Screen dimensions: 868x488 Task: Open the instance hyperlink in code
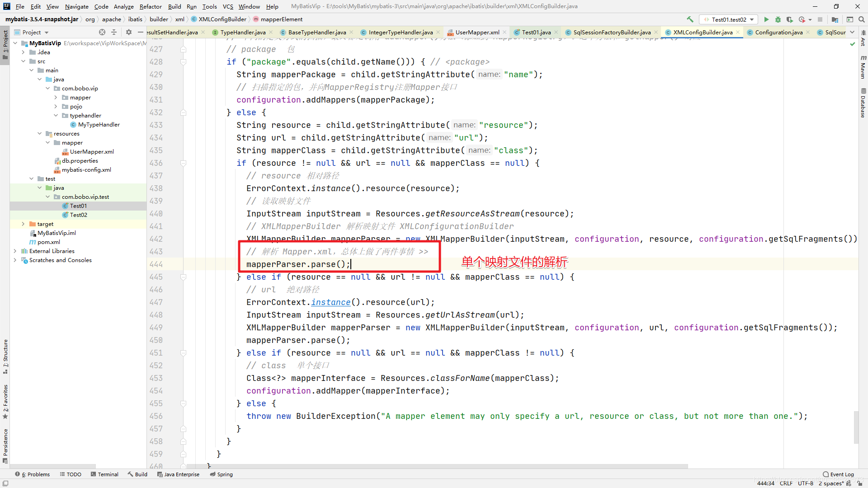click(330, 302)
